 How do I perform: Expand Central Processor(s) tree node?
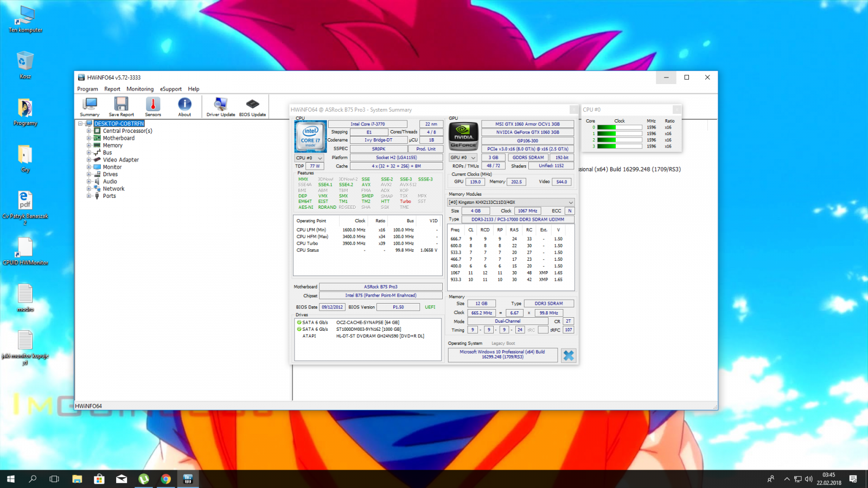89,131
